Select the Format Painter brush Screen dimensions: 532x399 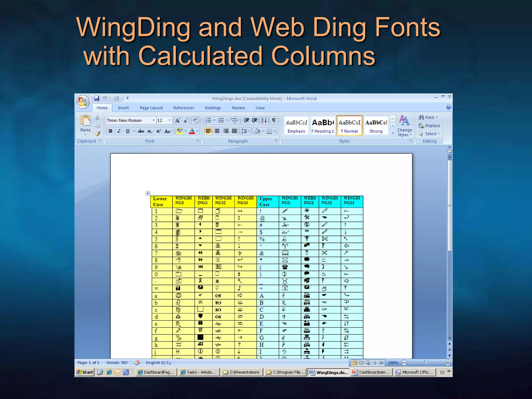tap(97, 134)
